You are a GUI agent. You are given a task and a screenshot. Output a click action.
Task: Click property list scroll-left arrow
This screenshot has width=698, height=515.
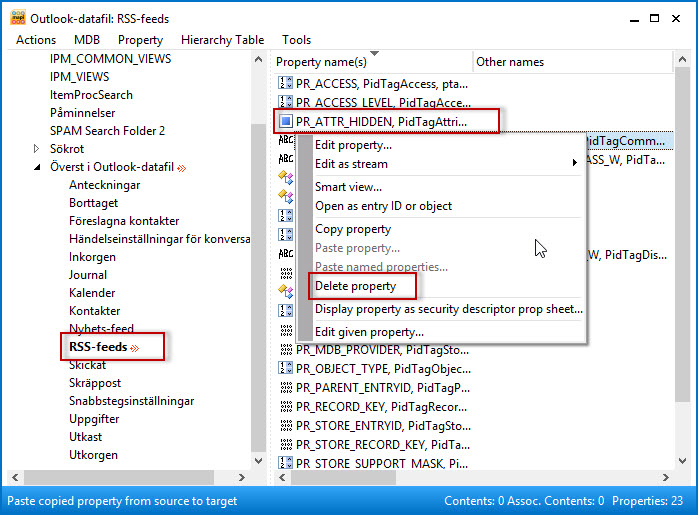click(x=282, y=477)
